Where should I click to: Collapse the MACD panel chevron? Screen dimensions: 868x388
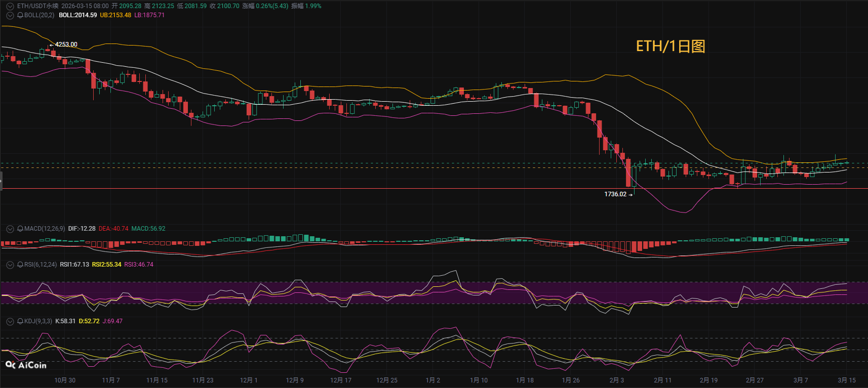click(x=10, y=229)
